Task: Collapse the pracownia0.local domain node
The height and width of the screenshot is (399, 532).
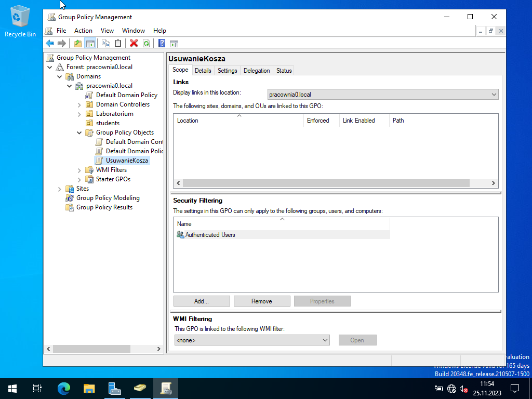Action: (x=70, y=86)
